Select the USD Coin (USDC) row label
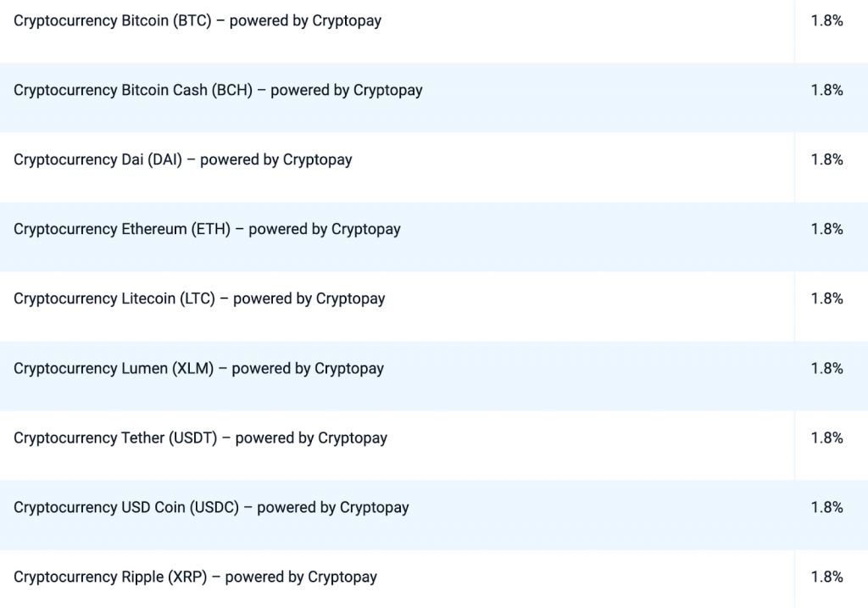The height and width of the screenshot is (608, 868). pyautogui.click(x=211, y=508)
